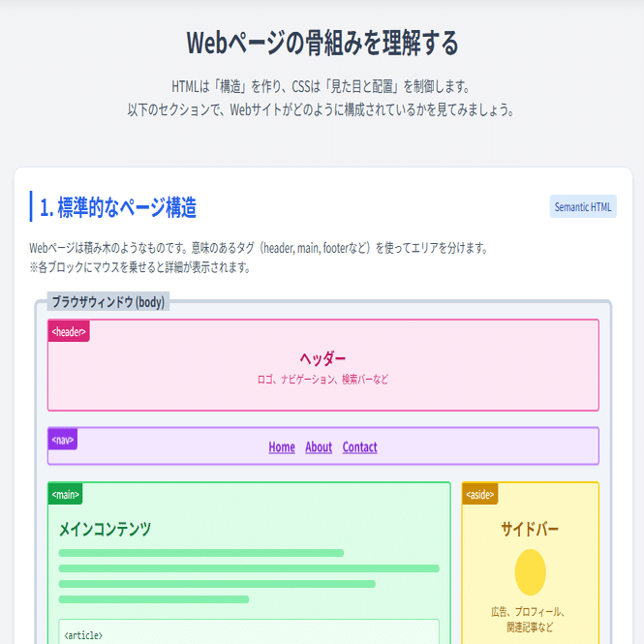Click the サイドバー heading
The width and height of the screenshot is (644, 644).
(x=530, y=529)
